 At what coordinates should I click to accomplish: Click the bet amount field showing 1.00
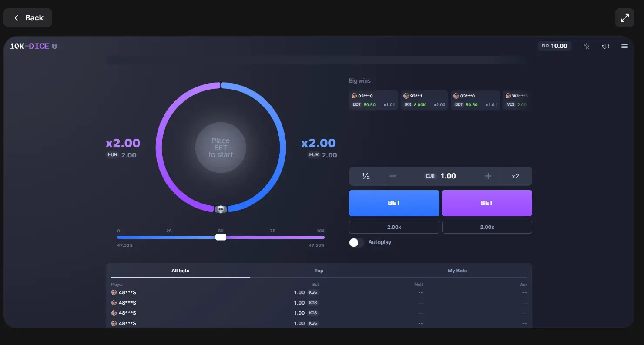tap(440, 176)
